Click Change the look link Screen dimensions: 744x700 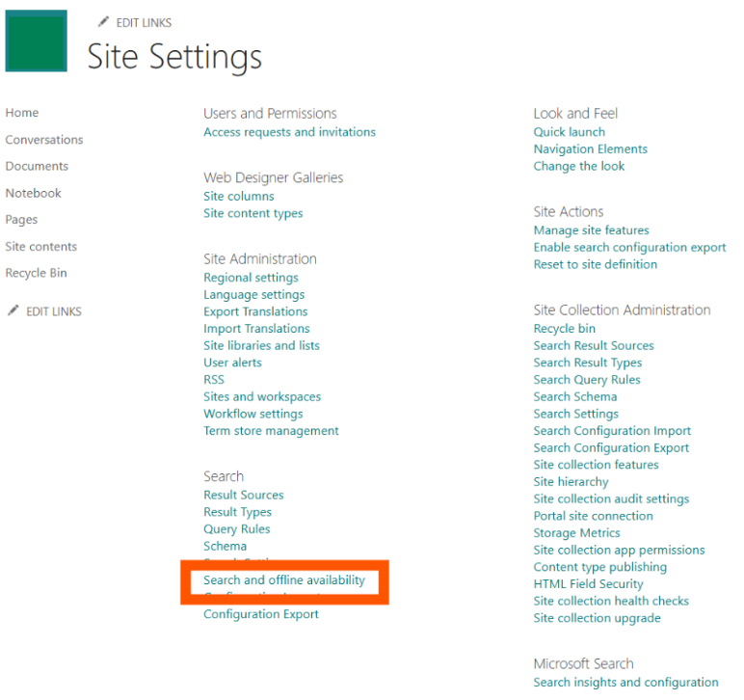click(579, 166)
